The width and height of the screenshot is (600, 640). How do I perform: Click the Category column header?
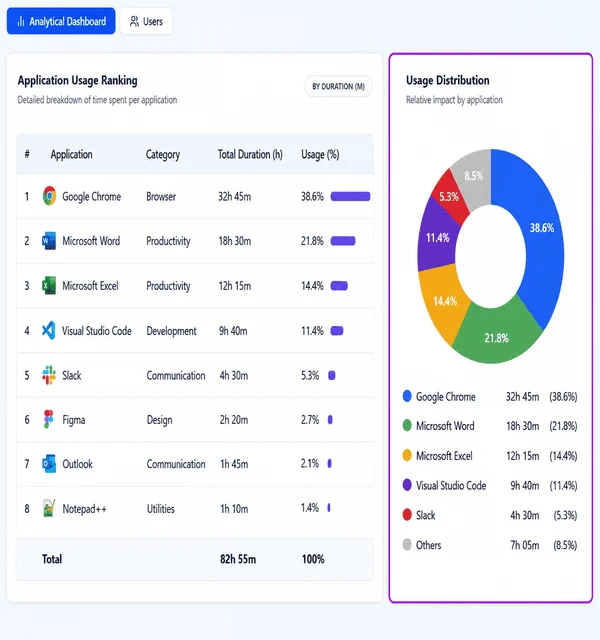tap(163, 154)
